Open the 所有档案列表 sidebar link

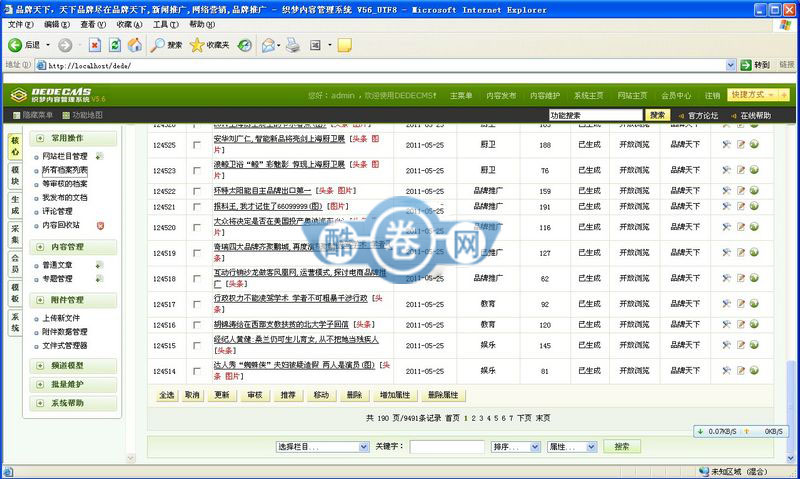64,170
